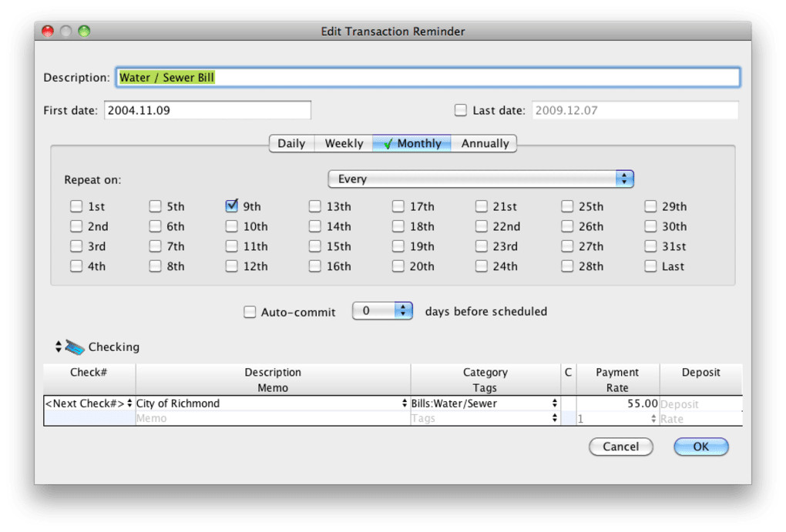Viewport: 786px width, 532px height.
Task: Open the days before scheduled dropdown
Action: (382, 310)
